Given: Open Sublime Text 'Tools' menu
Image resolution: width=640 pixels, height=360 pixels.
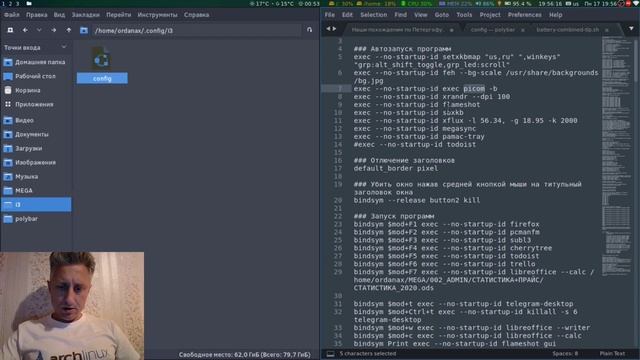Looking at the screenshot, I should tap(464, 15).
